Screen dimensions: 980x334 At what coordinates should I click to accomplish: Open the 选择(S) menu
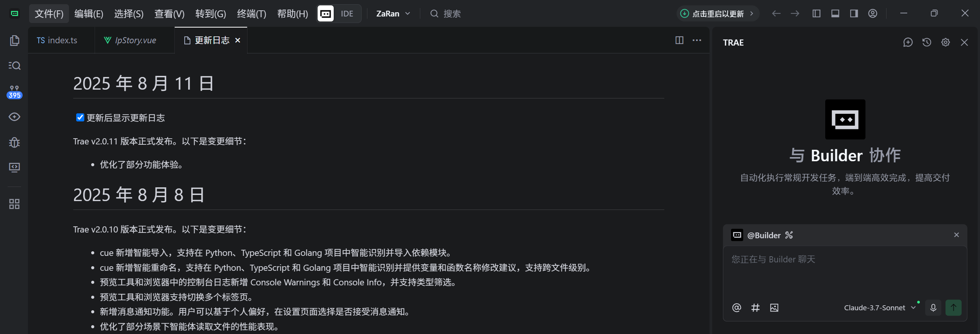[x=129, y=14]
